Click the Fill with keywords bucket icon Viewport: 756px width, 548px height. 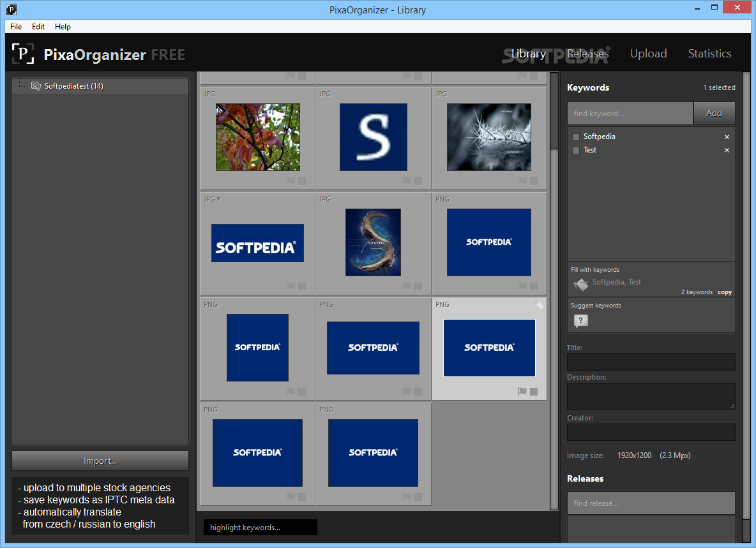coord(581,284)
